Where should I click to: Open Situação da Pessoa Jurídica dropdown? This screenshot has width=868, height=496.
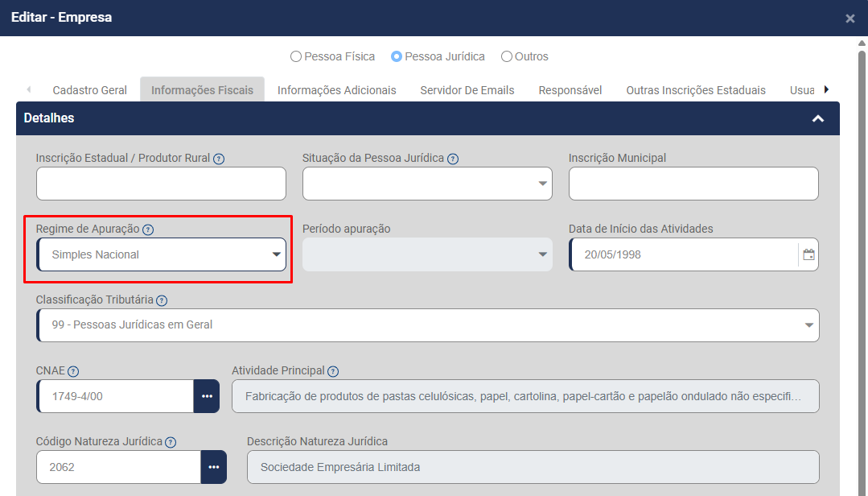[427, 184]
